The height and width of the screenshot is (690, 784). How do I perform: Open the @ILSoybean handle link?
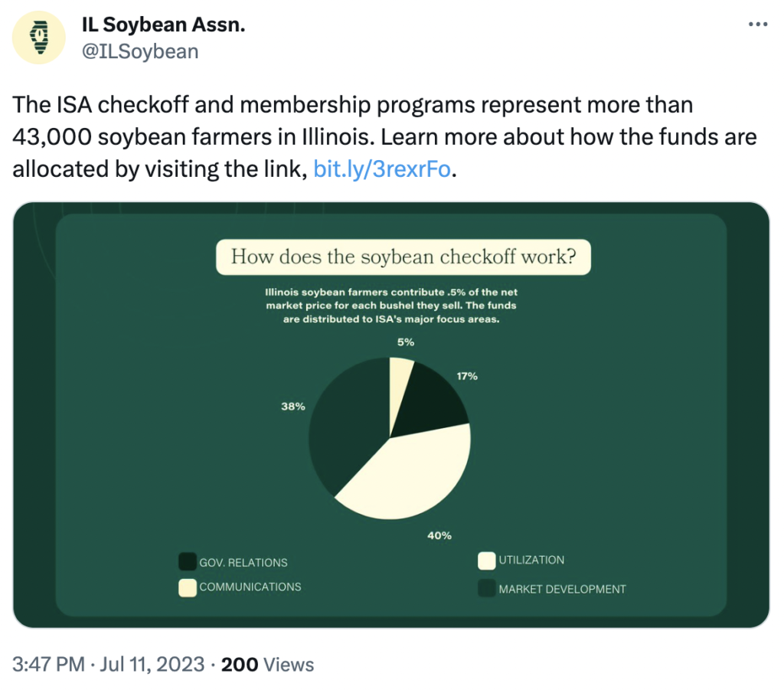[x=140, y=51]
